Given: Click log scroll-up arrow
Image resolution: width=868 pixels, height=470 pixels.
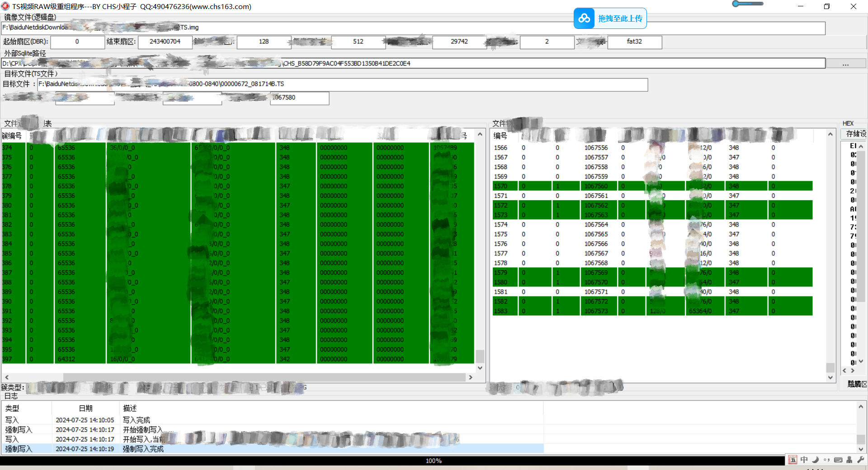Looking at the screenshot, I should click(x=861, y=407).
